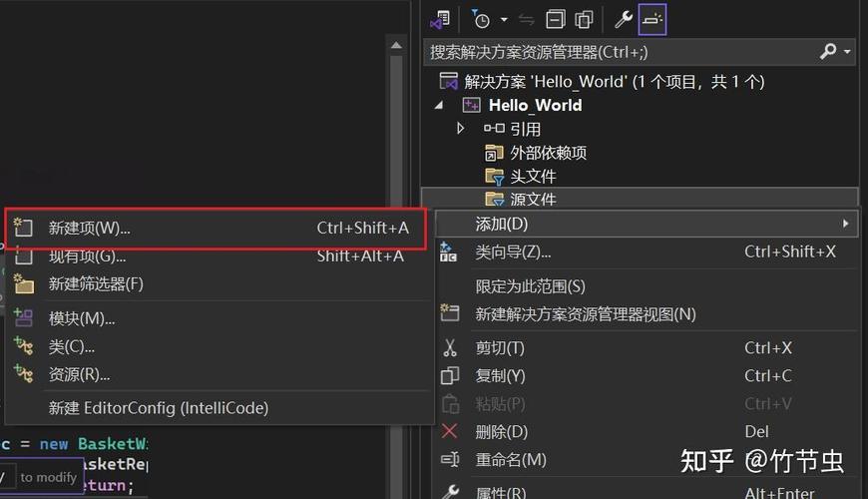
Task: Select the Hello_World project
Action: (x=535, y=105)
